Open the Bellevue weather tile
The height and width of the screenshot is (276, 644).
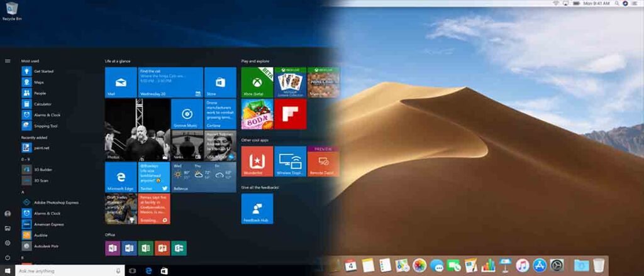tap(204, 177)
